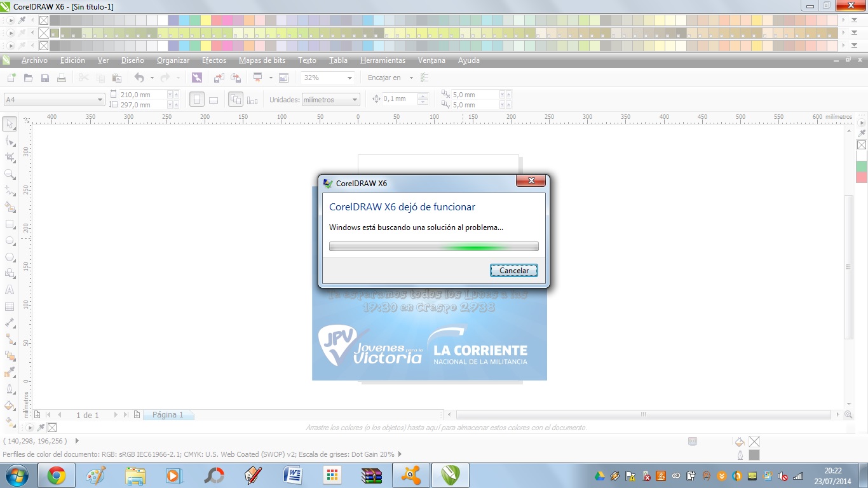Open the Efectos menu
The width and height of the screenshot is (868, 488).
(x=214, y=60)
